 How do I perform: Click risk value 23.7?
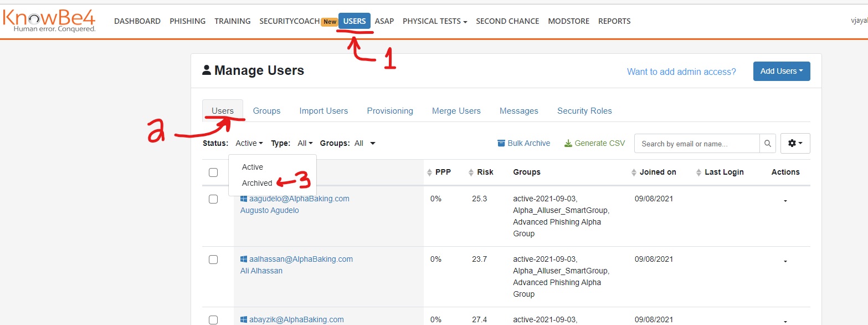[480, 259]
